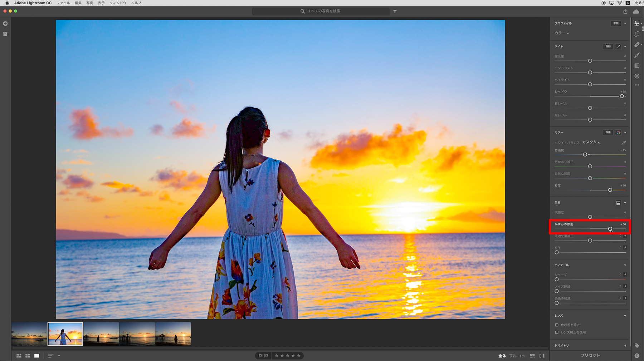Viewport: 644px width, 361px height.
Task: Open the 写真 menu
Action: click(89, 3)
